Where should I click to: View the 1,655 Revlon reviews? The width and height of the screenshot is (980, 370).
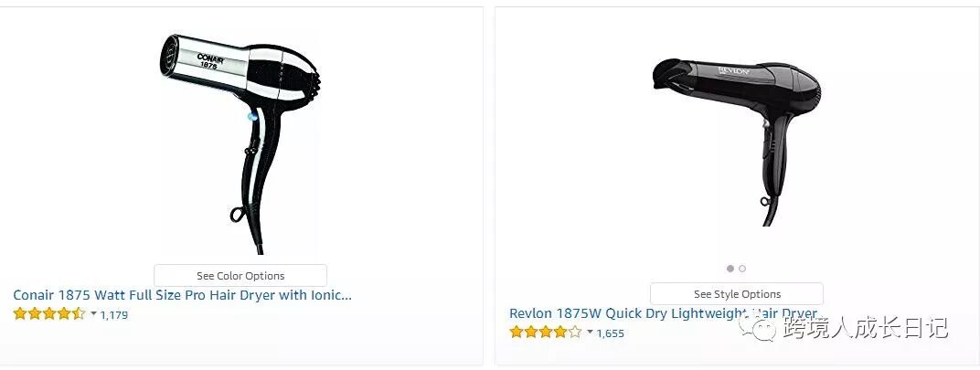click(x=610, y=333)
